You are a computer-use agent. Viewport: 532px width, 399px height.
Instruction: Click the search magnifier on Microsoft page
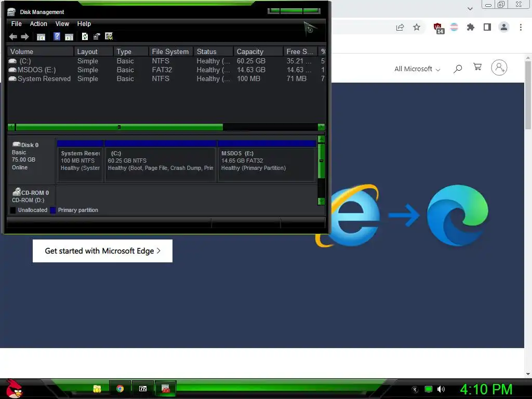pyautogui.click(x=458, y=69)
